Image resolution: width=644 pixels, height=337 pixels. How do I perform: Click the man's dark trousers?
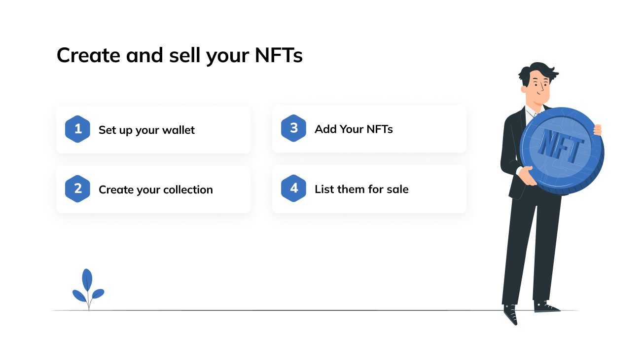(x=532, y=247)
